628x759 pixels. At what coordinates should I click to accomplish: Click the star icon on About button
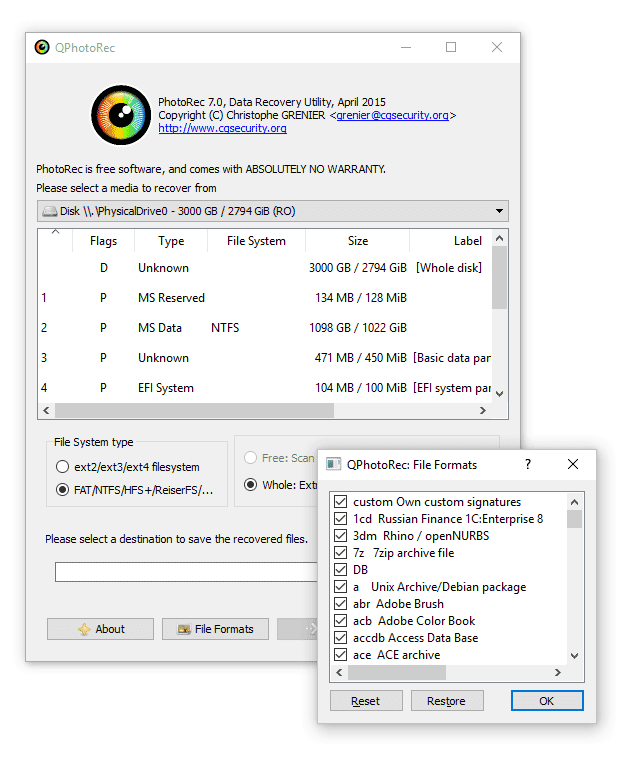click(x=84, y=629)
